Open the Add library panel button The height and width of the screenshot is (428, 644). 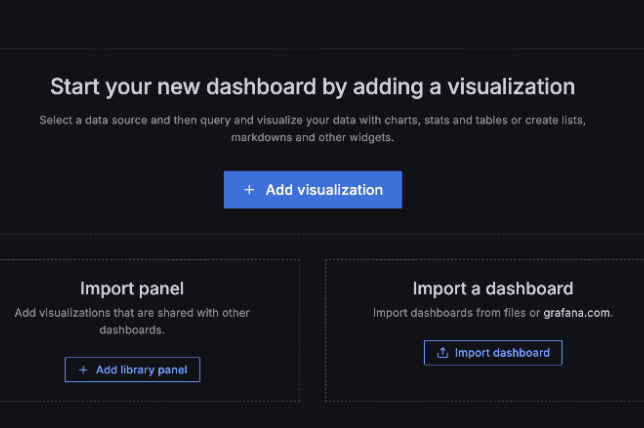132,370
